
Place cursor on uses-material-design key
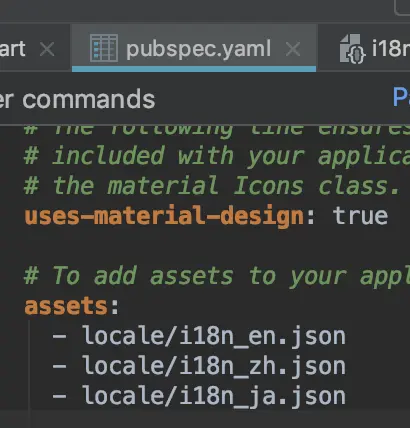click(x=164, y=216)
